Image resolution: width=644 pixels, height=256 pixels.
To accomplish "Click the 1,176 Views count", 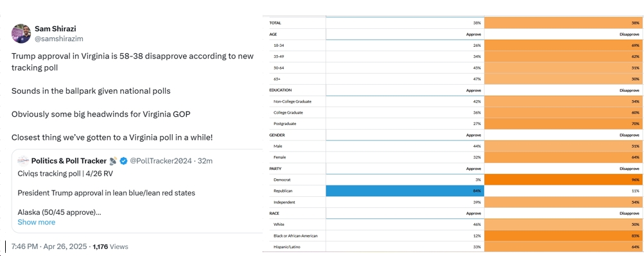I will (110, 246).
